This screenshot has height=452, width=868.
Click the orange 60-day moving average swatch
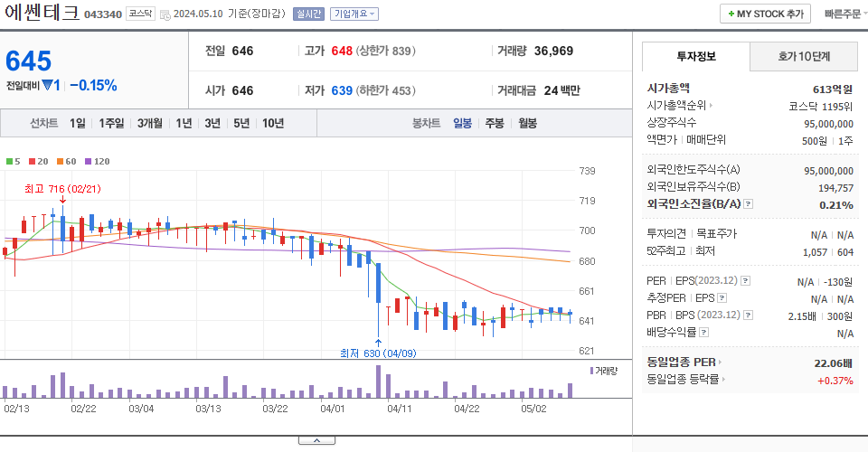60,162
